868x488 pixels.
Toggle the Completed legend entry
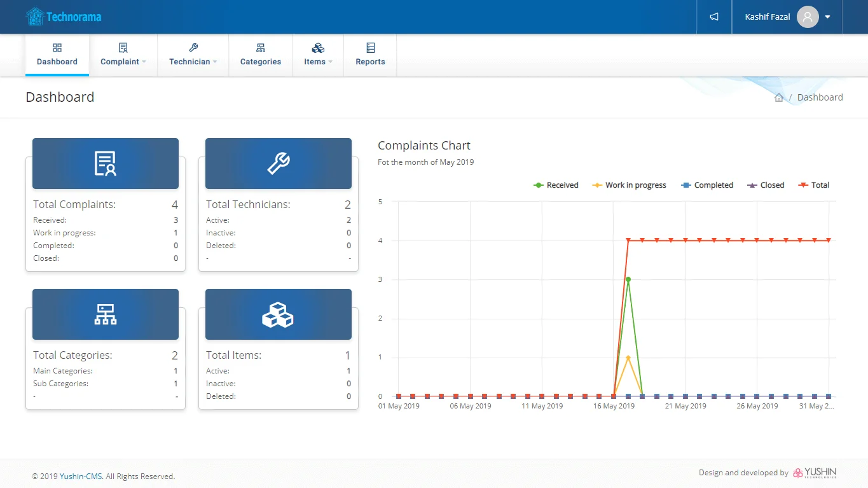point(707,185)
